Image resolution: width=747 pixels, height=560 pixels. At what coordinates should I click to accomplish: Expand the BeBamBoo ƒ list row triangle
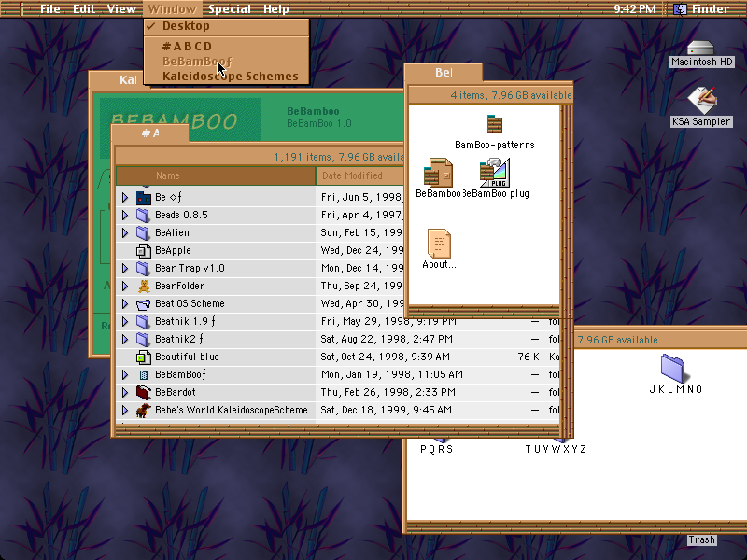point(125,375)
